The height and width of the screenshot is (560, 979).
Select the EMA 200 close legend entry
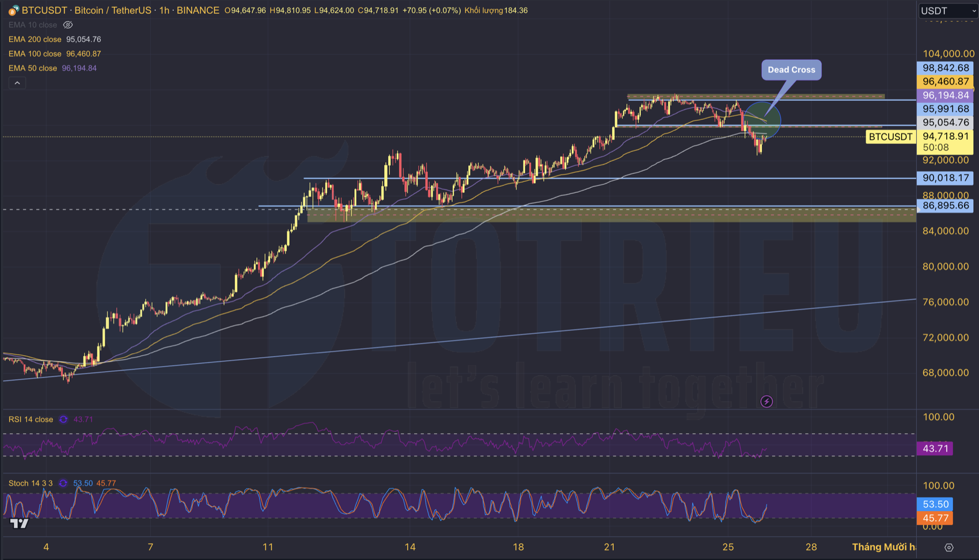pos(35,39)
